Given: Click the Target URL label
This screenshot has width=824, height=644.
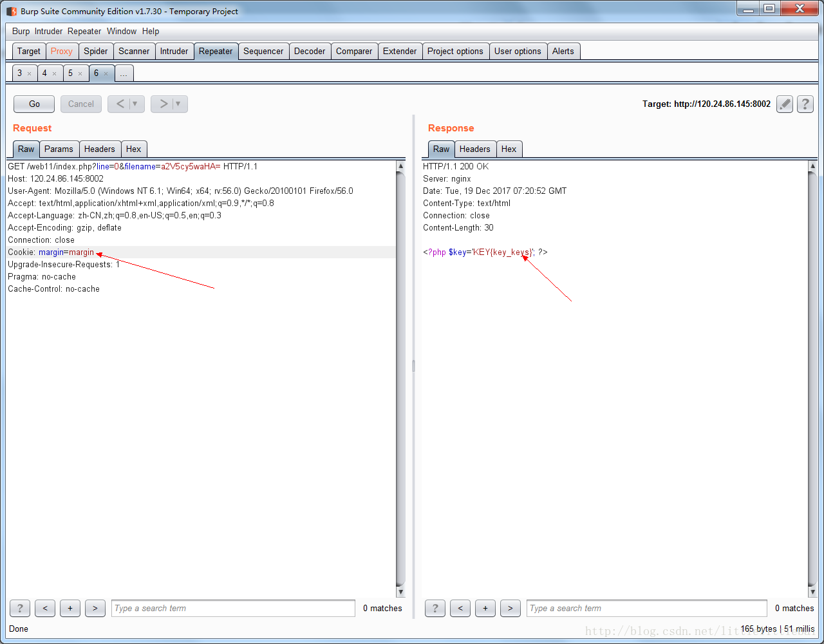Looking at the screenshot, I should pyautogui.click(x=706, y=104).
